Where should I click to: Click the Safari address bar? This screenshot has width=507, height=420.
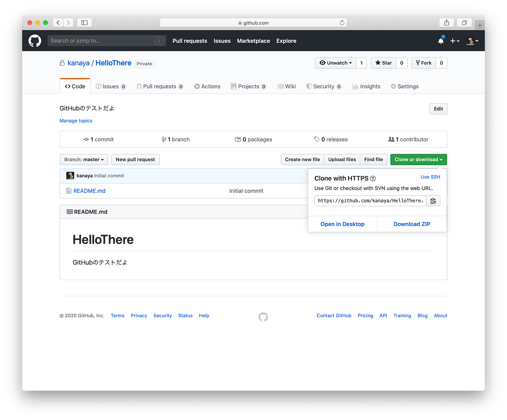pos(253,23)
